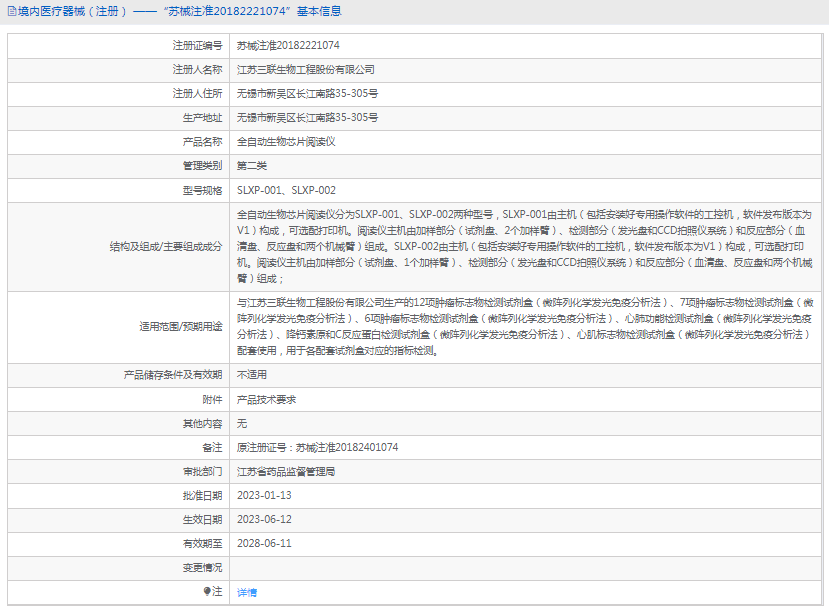Click the 备注 label
Viewport: 829px width, 609px height.
213,447
